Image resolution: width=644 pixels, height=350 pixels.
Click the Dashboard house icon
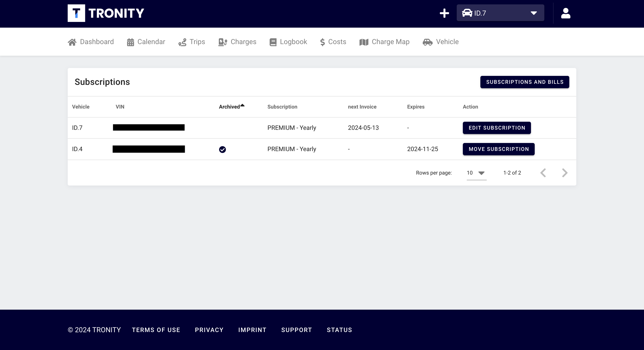pyautogui.click(x=72, y=42)
